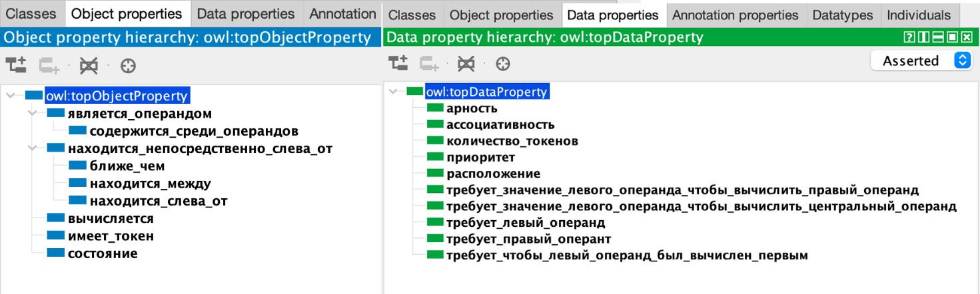Screen dimensions: 980x294
Task: Delete selected object property via toolbar icon
Action: click(x=89, y=65)
